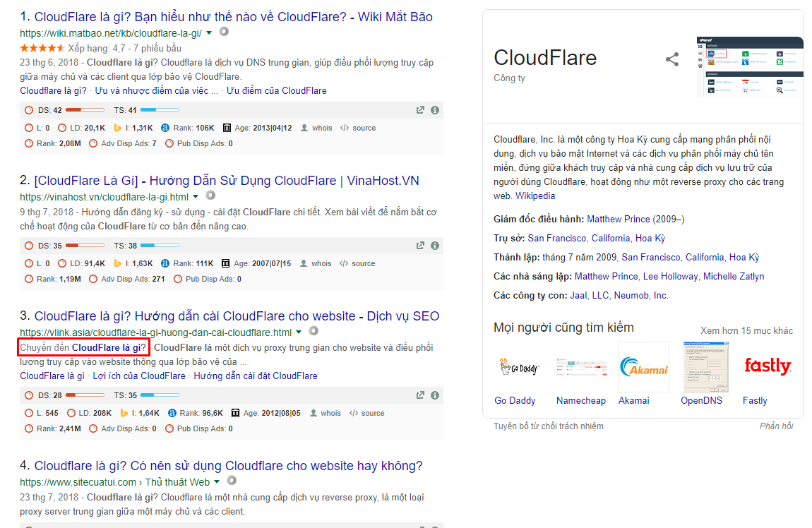
Task: Click the gray circle icon next to sitecuatui URL
Action: pyautogui.click(x=232, y=481)
